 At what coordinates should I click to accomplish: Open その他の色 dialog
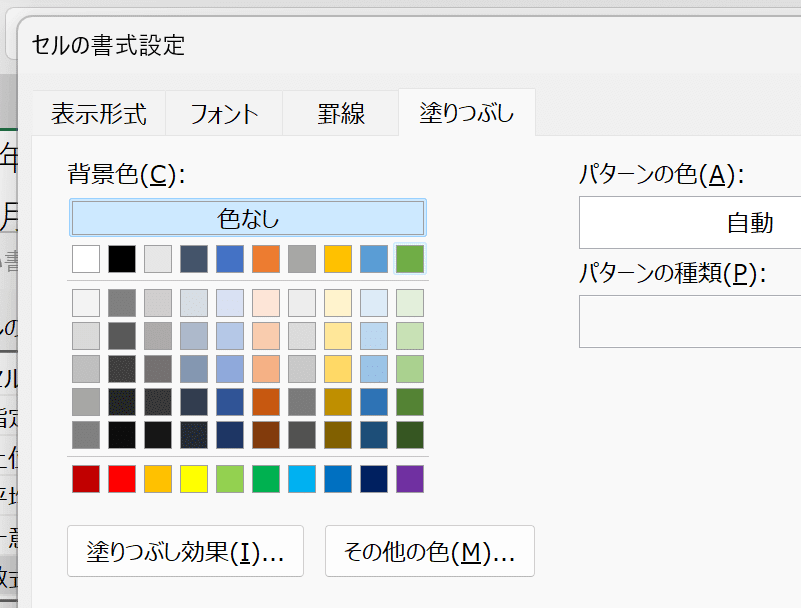tap(429, 552)
